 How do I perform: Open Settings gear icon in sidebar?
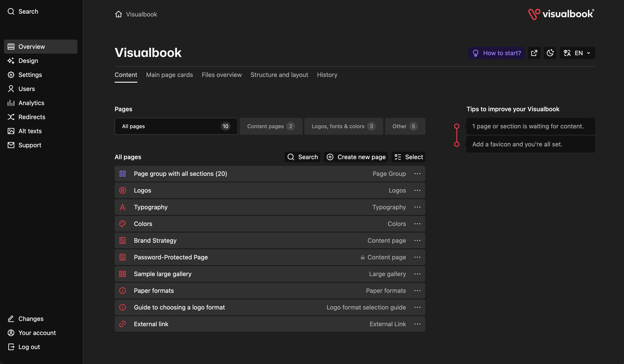tap(11, 75)
